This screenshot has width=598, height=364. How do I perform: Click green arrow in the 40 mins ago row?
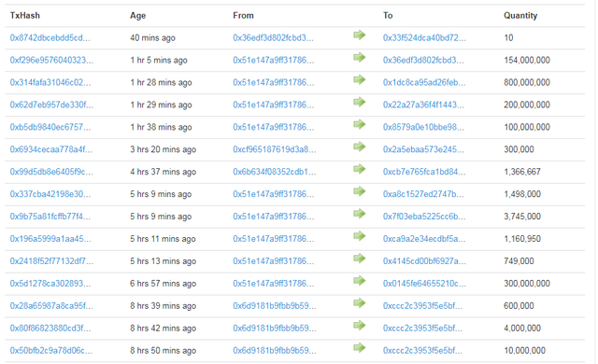359,35
